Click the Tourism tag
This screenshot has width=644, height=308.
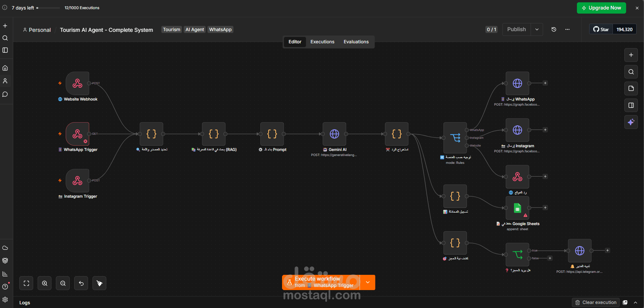(172, 29)
